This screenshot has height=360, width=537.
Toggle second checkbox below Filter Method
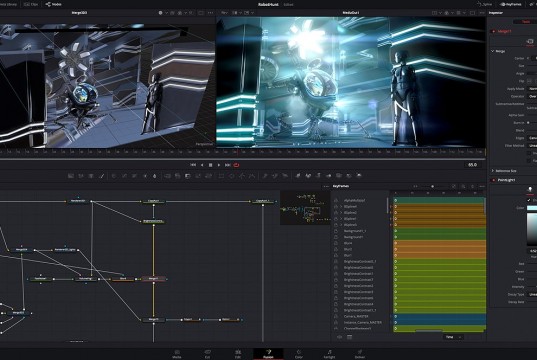pyautogui.click(x=529, y=160)
